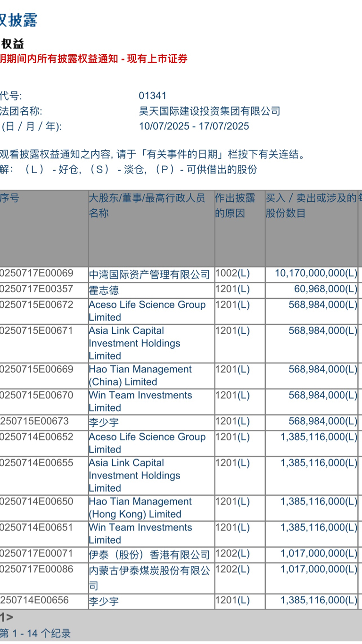This screenshot has width=362, height=644.
Task: Open Aceso Life Science link in row E00652
Action: click(x=148, y=443)
